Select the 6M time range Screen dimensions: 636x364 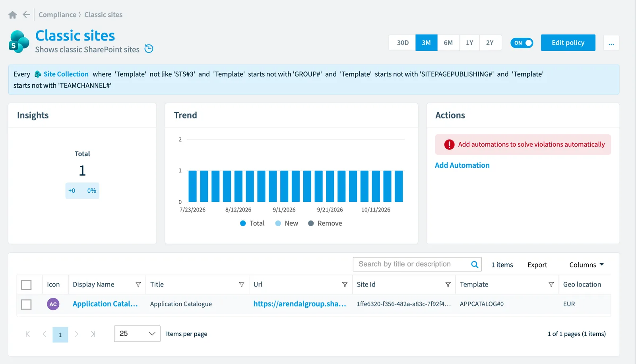448,43
